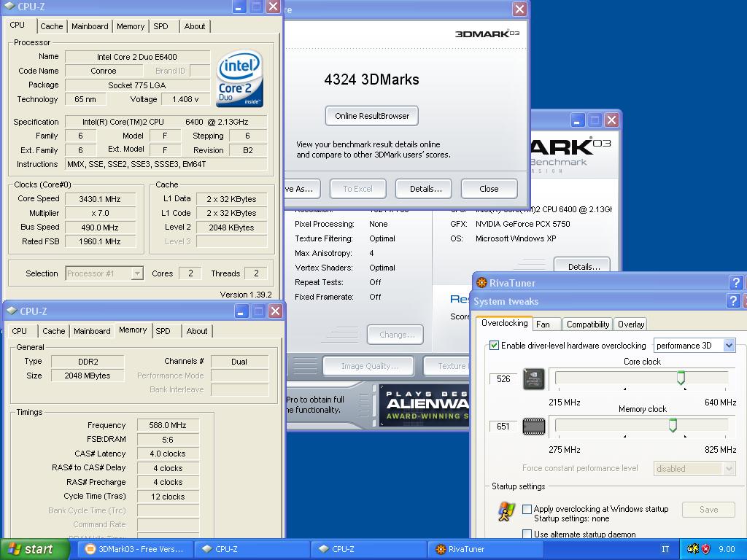
Task: Check Use alternate startup daemon
Action: click(527, 534)
